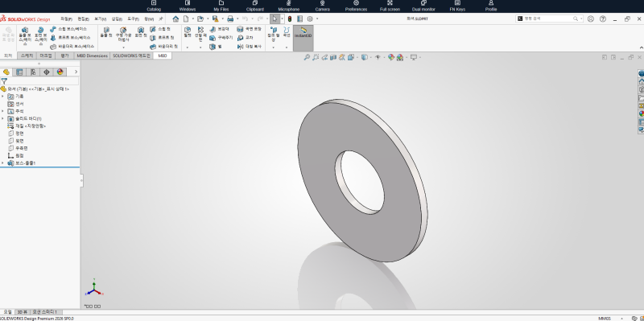Choose the Swept Cut command
This screenshot has width=644, height=321.
(x=160, y=29)
